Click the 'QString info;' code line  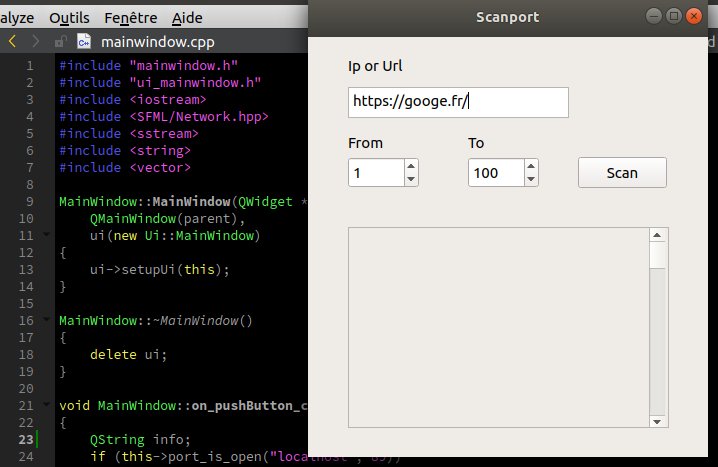click(140, 440)
